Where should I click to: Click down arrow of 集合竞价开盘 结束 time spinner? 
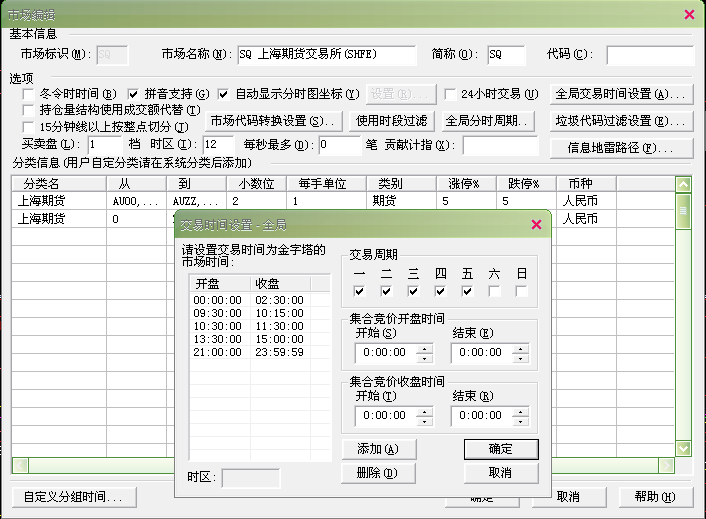[x=522, y=357]
